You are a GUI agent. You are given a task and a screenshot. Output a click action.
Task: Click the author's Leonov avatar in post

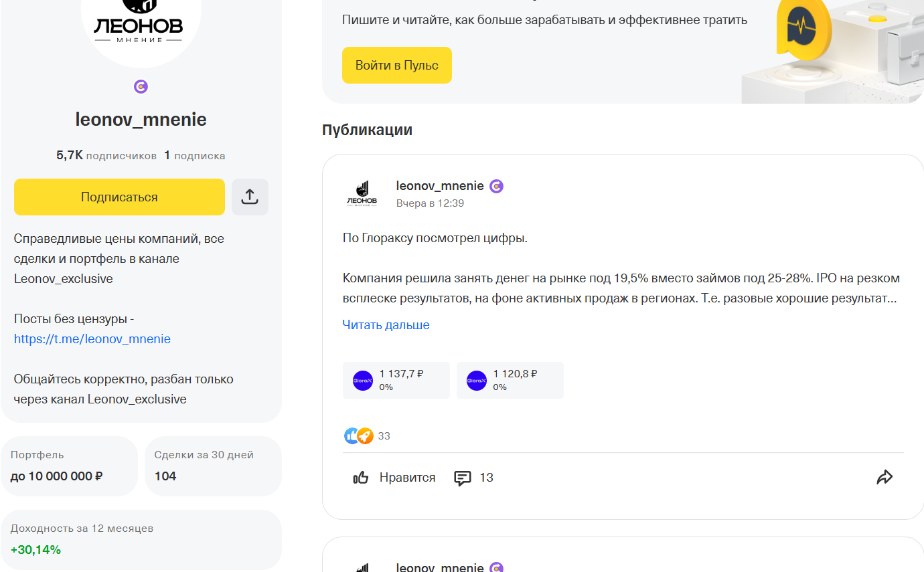[362, 193]
